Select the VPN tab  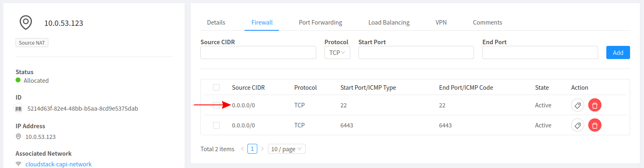click(x=441, y=23)
